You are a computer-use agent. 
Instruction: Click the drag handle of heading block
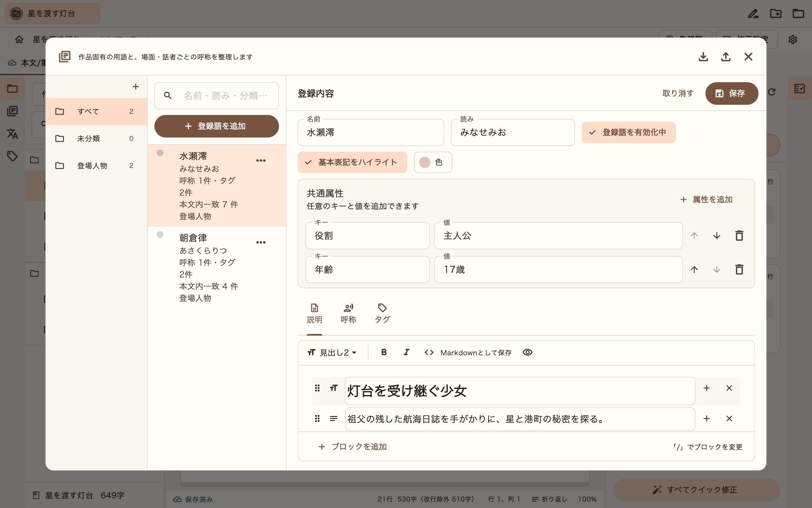317,388
